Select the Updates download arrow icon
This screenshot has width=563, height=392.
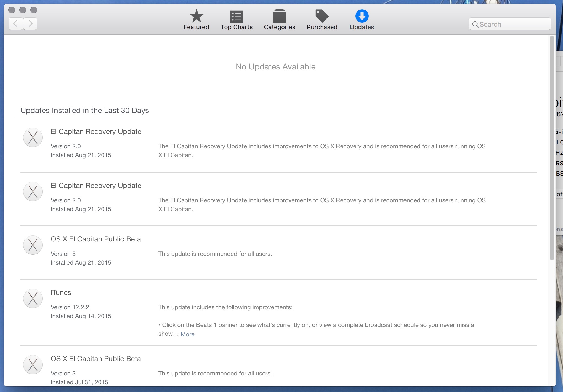(x=362, y=16)
